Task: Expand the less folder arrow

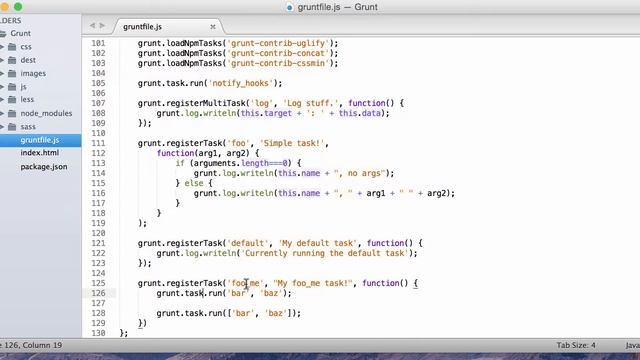Action: pyautogui.click(x=2, y=100)
